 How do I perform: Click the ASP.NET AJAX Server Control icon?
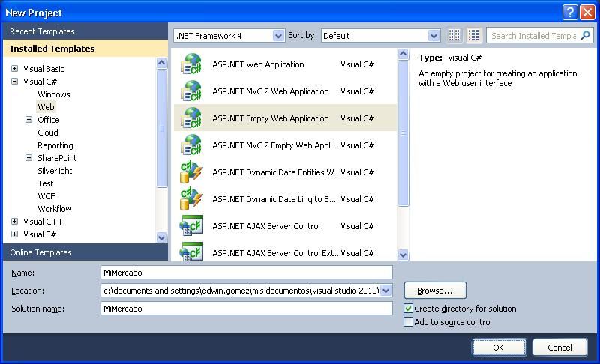tap(191, 226)
